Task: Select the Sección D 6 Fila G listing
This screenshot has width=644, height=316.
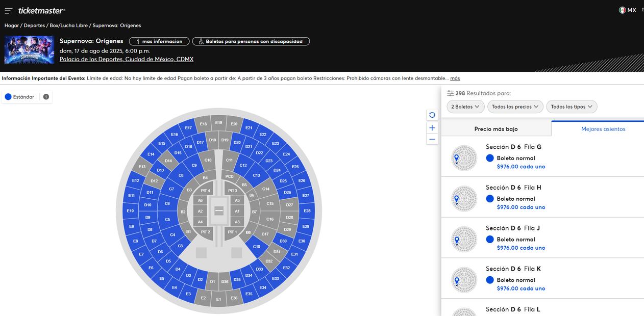Action: tap(542, 156)
